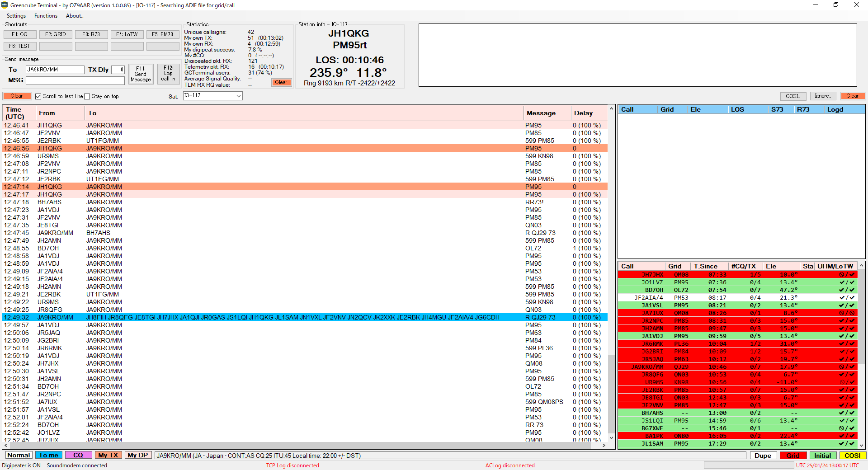Click the MSG text input field
Viewport: 868px width, 470px height.
[75, 80]
